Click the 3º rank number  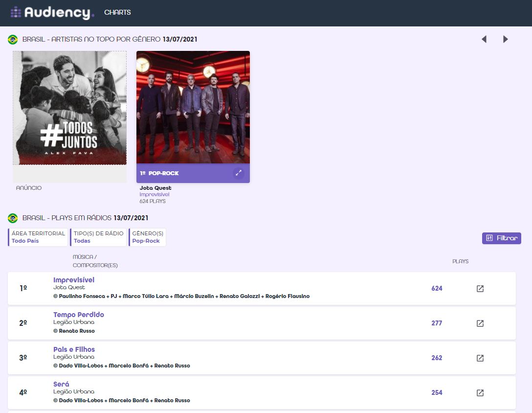click(x=23, y=358)
